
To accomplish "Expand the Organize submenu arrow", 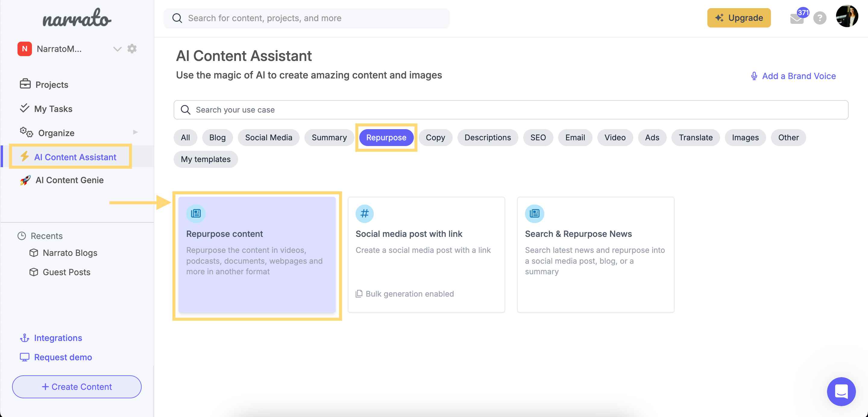I will [x=135, y=132].
